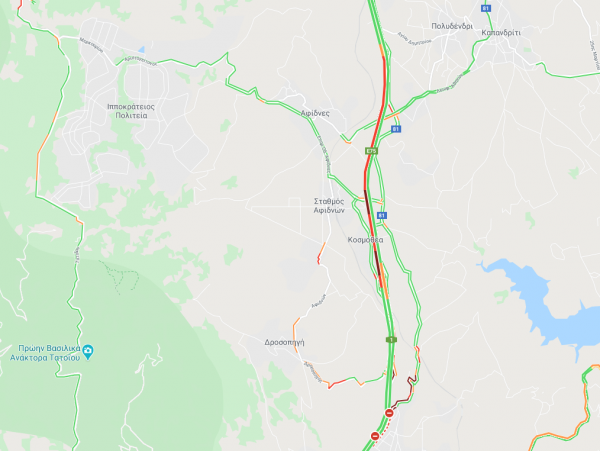Select the Πολυδένδρι place label
Image resolution: width=600 pixels, height=451 pixels.
click(452, 26)
